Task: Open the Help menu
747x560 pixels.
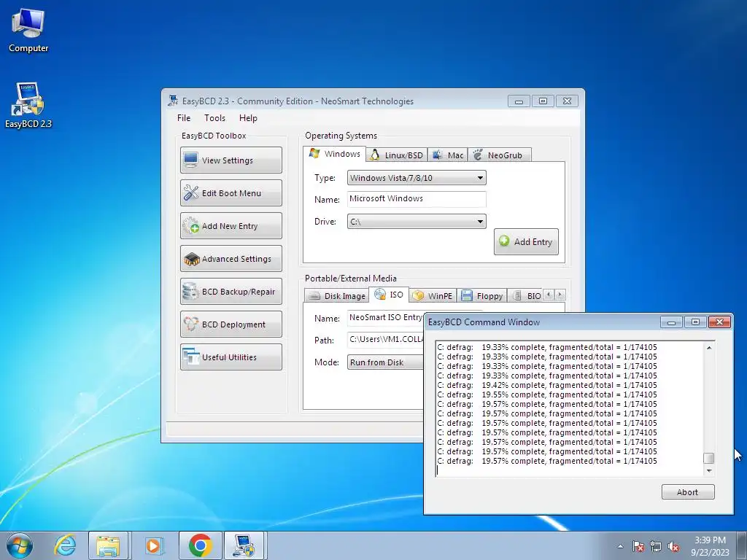Action: (x=248, y=118)
